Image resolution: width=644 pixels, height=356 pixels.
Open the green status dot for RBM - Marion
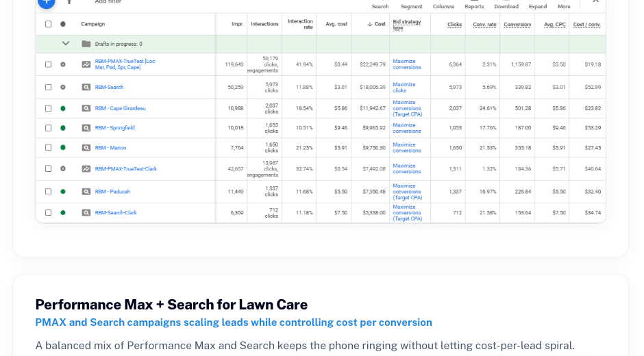click(x=63, y=147)
